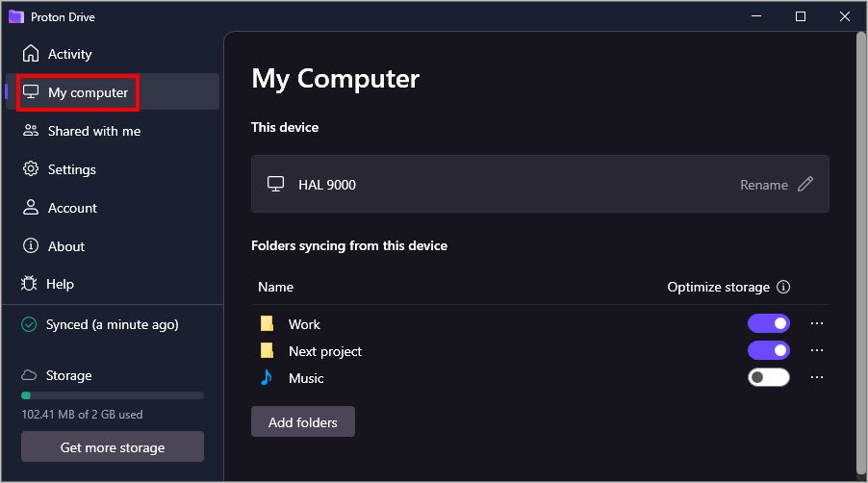Open Help from the sidebar
This screenshot has height=483, width=868.
coord(113,284)
